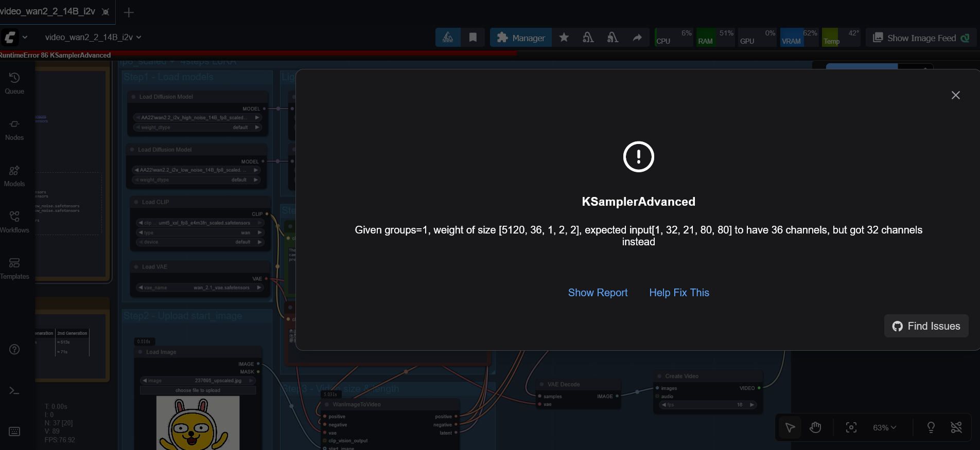Click the first vacuum cleanup icon
This screenshot has width=980, height=450.
588,38
